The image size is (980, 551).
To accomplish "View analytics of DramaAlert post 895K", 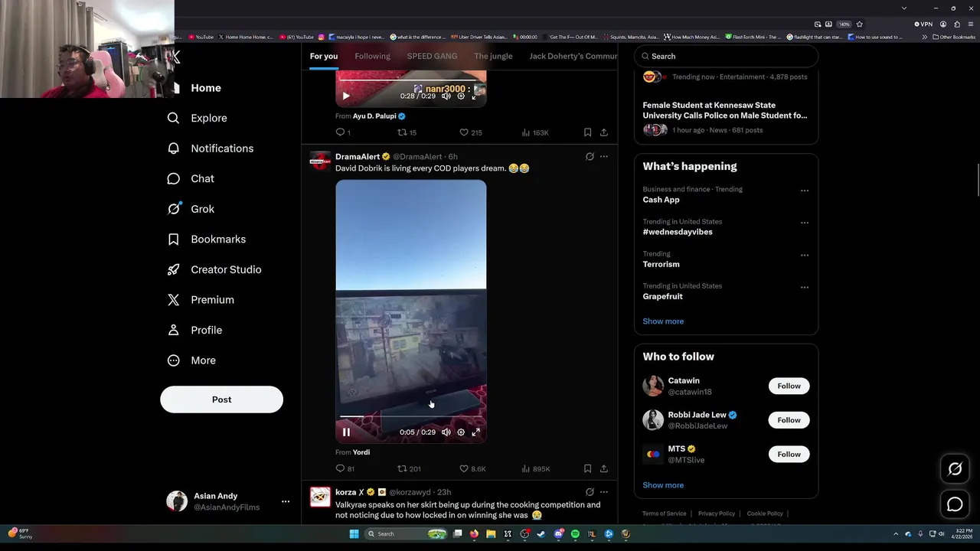I will point(536,468).
